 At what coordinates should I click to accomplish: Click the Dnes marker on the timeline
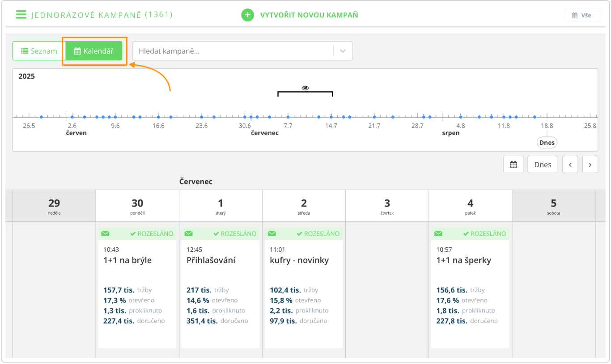(547, 143)
